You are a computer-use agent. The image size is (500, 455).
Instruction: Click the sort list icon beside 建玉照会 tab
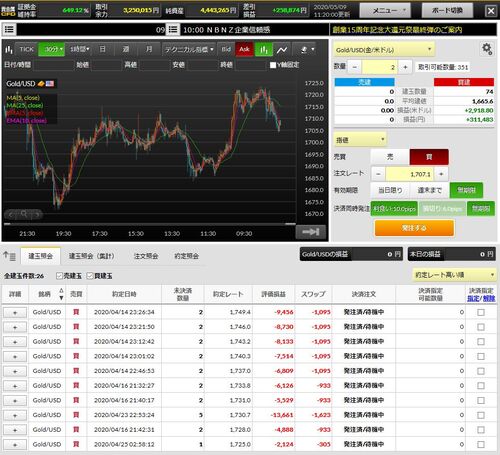[10, 256]
